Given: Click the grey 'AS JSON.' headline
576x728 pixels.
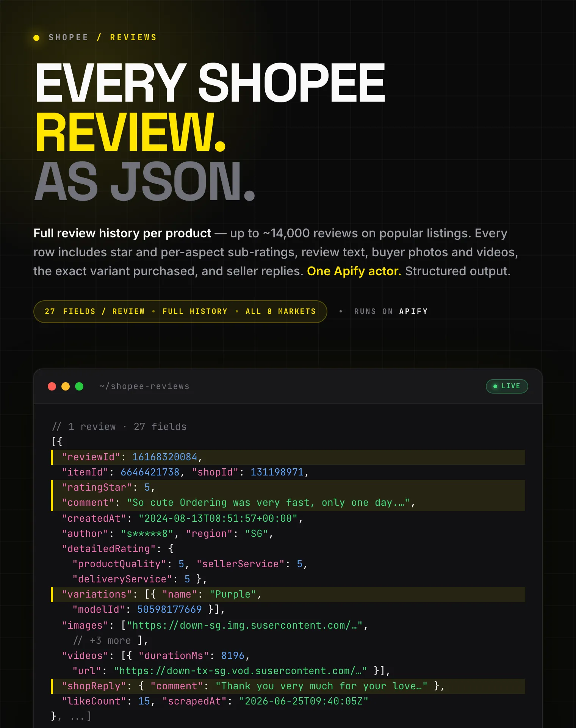Looking at the screenshot, I should (x=145, y=181).
